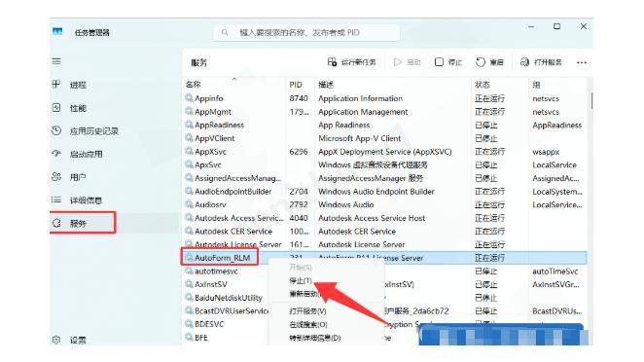644x362 pixels.
Task: Click PID value 8740
Action: click(299, 98)
